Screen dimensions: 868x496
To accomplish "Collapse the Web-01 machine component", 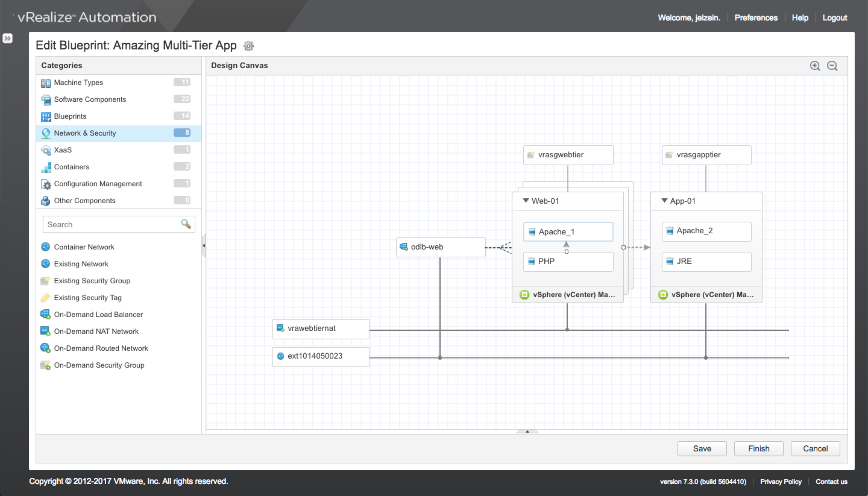I will 526,201.
